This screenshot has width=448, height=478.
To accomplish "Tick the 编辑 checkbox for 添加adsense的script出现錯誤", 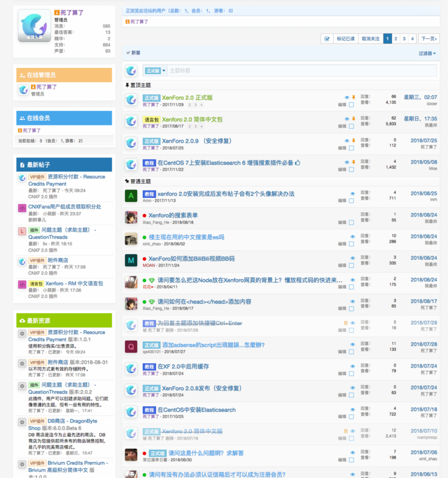I will click(x=351, y=352).
